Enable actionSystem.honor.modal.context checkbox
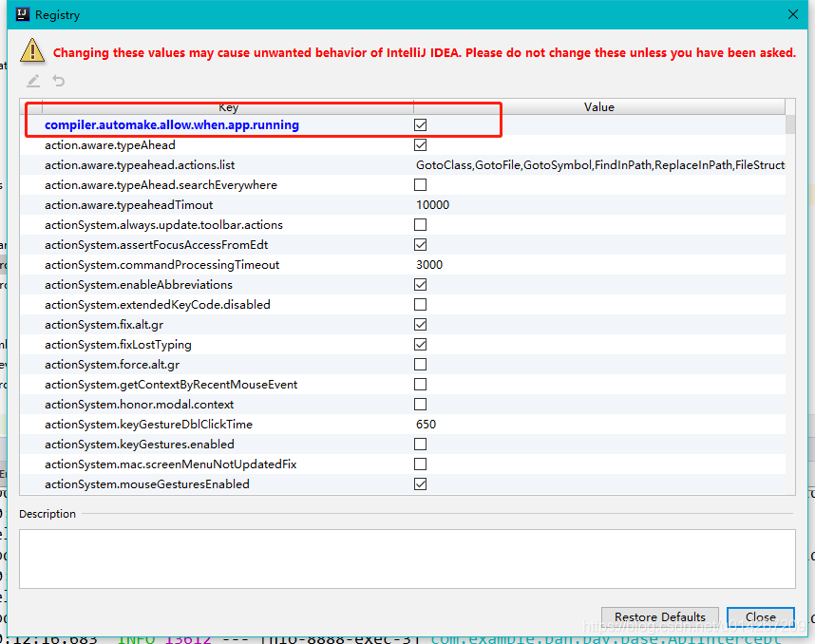This screenshot has height=644, width=815. tap(420, 404)
